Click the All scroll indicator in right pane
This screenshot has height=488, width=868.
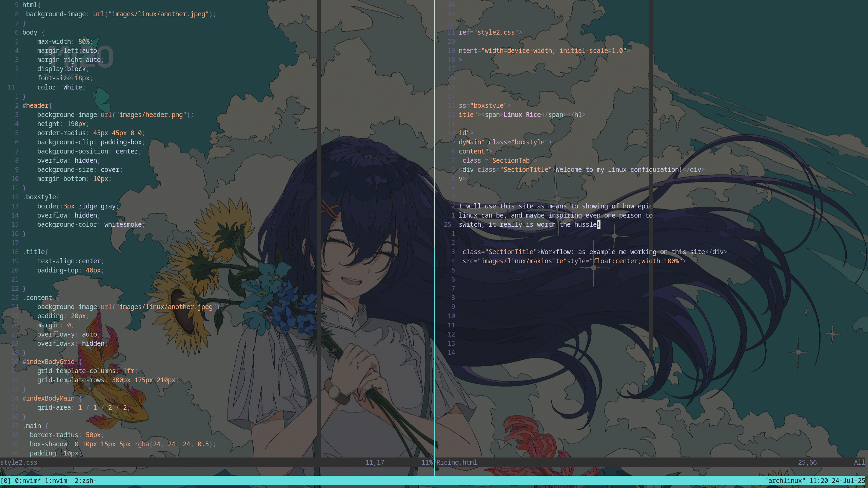pyautogui.click(x=860, y=462)
